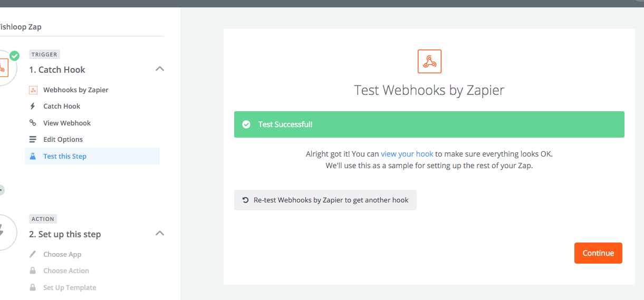Image resolution: width=644 pixels, height=300 pixels.
Task: Click Re-test Webhooks by Zapier button
Action: 325,200
